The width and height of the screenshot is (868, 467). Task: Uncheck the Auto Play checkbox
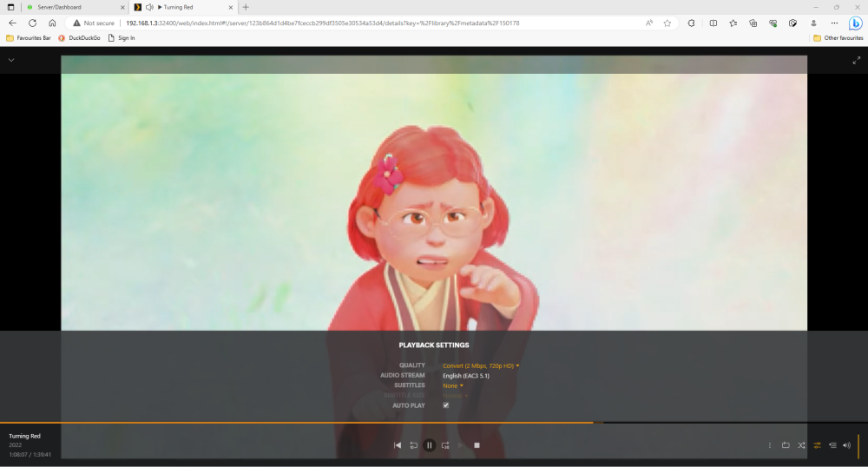point(445,405)
